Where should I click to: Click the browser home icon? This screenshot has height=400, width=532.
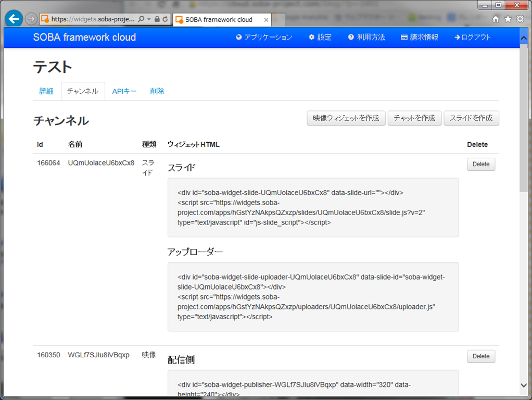496,19
